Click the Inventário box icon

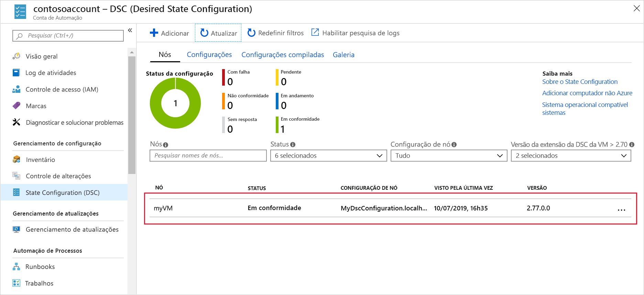(x=16, y=159)
